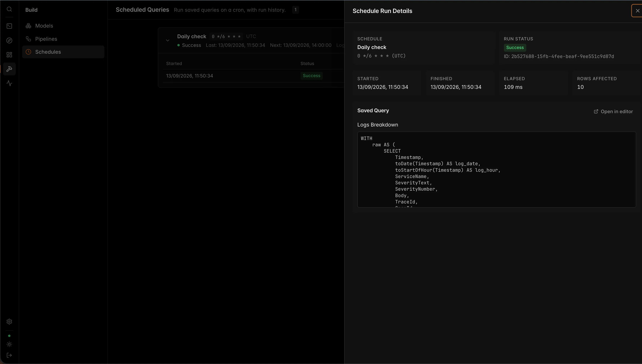Open the compass explore icon

point(9,41)
